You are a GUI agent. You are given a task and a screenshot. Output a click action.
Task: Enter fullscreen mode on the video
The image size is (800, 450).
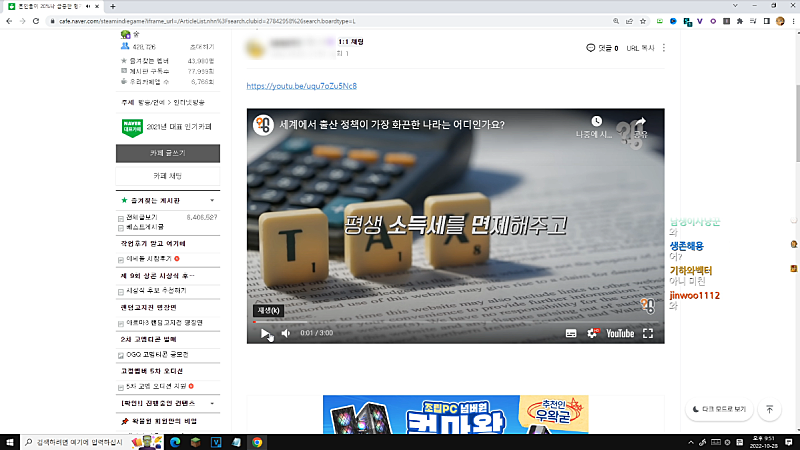[648, 333]
